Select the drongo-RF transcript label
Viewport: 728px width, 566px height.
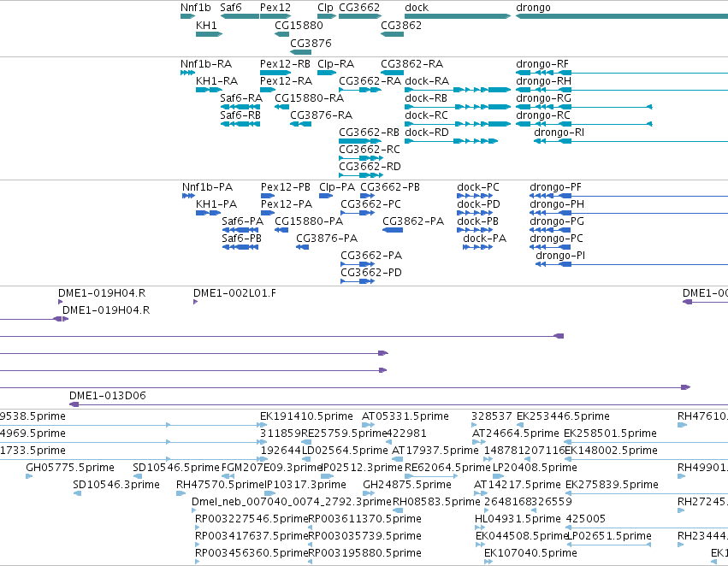pos(542,63)
